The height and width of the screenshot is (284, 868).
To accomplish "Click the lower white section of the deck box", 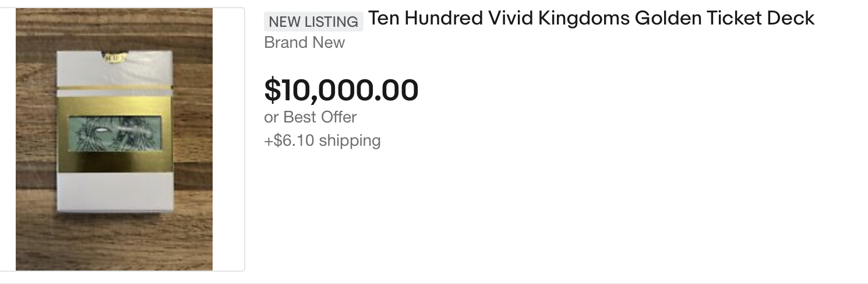I will coord(115,191).
